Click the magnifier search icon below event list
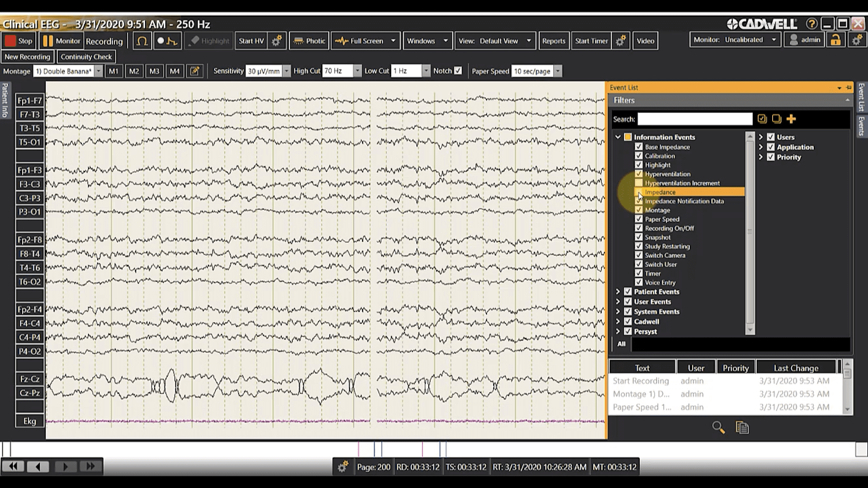 (718, 427)
